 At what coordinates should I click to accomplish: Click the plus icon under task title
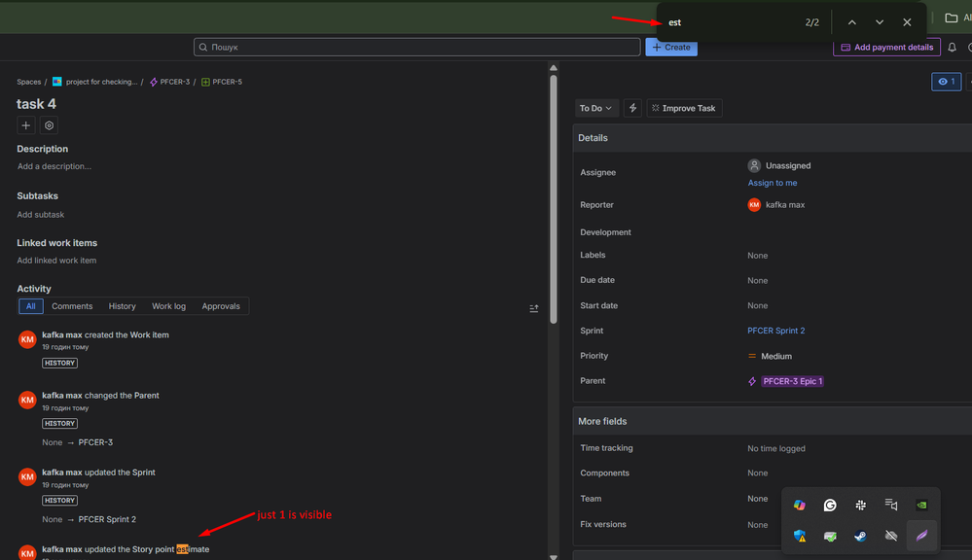coord(26,125)
